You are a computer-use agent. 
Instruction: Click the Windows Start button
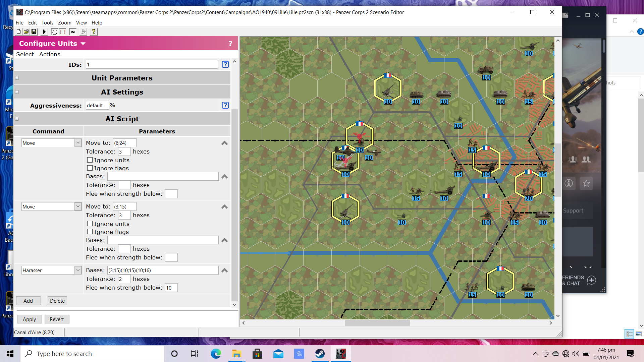(x=10, y=354)
